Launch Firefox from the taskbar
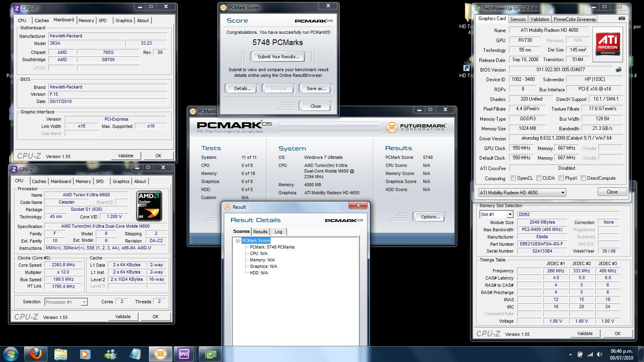Image resolution: width=644 pixels, height=362 pixels. [x=36, y=354]
